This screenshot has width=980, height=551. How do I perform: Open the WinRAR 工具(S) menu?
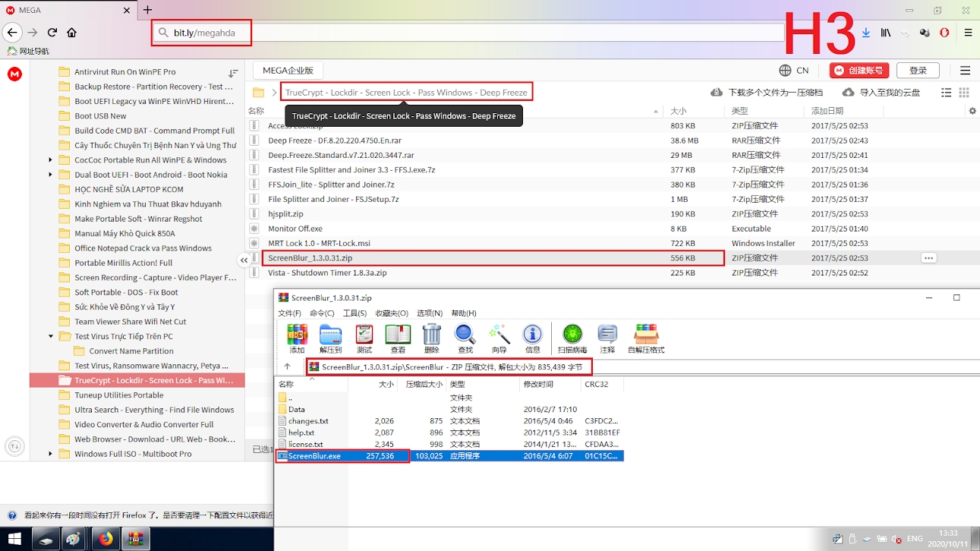(355, 313)
